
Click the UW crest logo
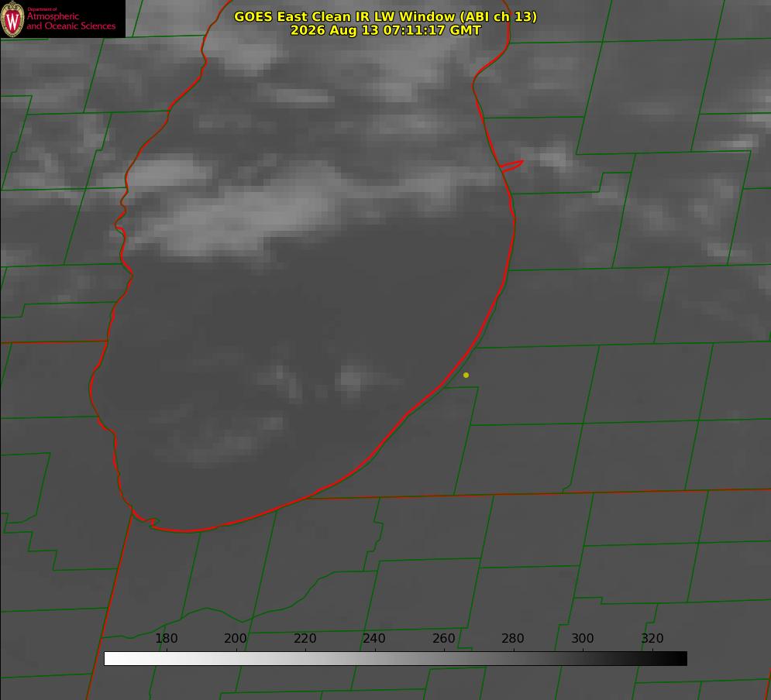12,19
